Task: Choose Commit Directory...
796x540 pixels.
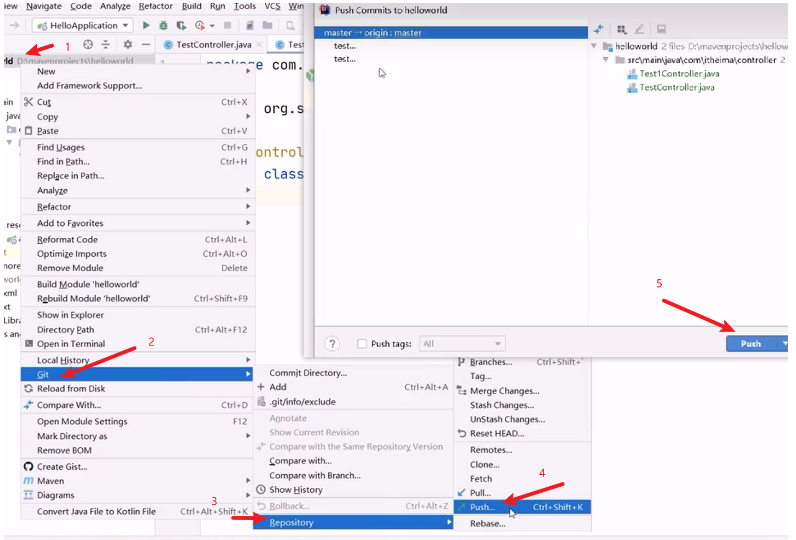Action: tap(353, 373)
